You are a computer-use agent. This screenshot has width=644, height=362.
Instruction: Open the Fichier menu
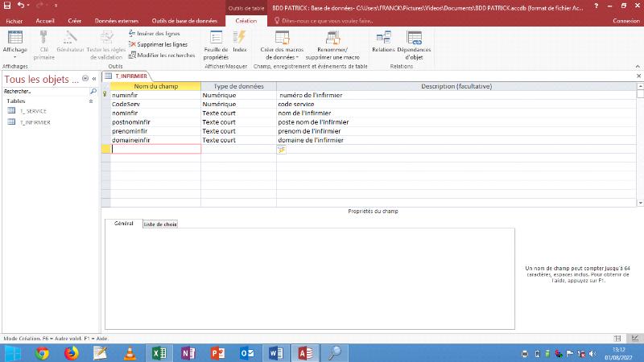14,21
